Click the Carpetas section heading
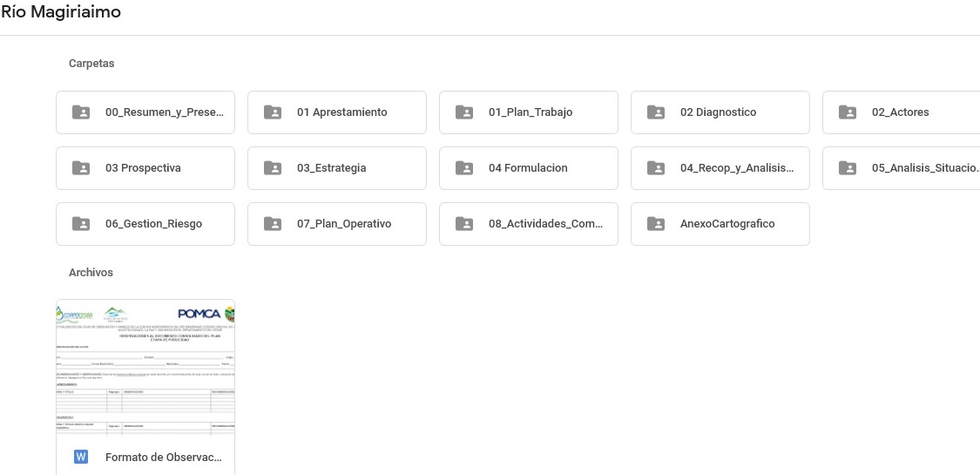This screenshot has height=475, width=980. click(x=91, y=64)
